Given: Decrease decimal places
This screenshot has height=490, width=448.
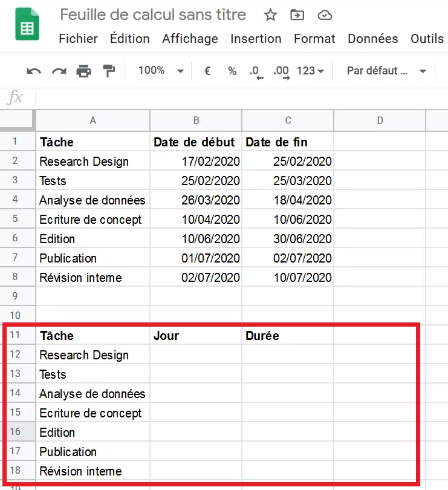Looking at the screenshot, I should (x=256, y=72).
